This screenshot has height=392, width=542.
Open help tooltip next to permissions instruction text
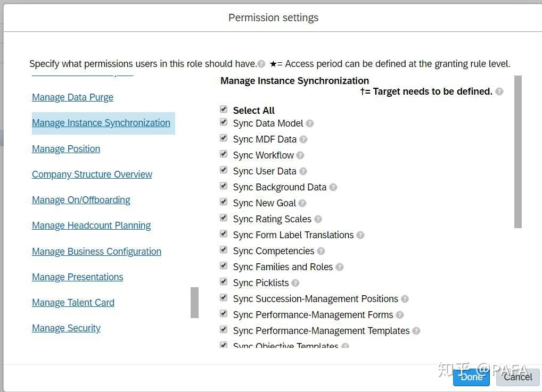point(261,63)
